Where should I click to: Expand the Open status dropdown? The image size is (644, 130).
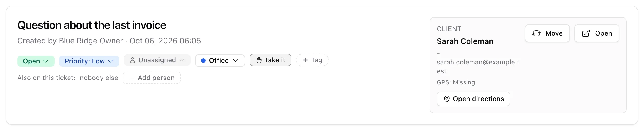coord(36,61)
